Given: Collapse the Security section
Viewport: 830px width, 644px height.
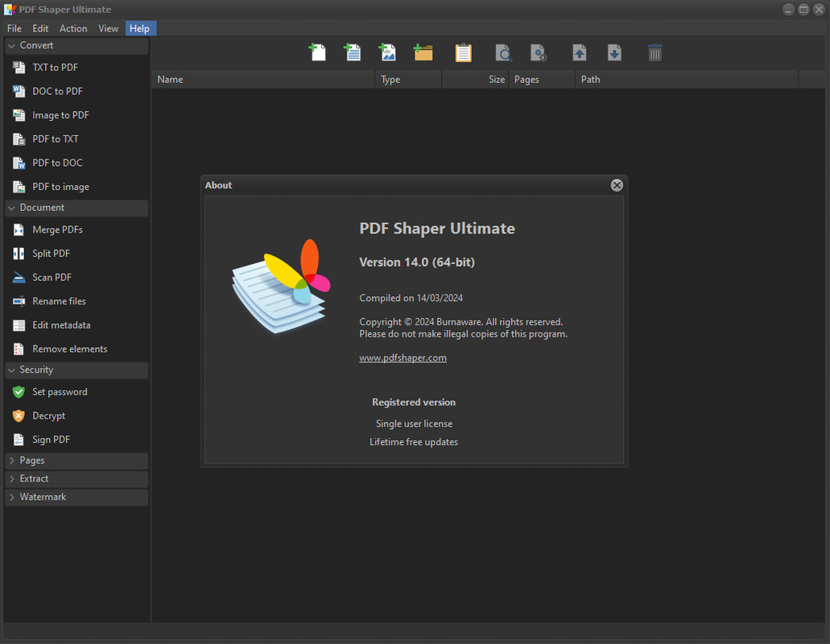Looking at the screenshot, I should (x=76, y=369).
